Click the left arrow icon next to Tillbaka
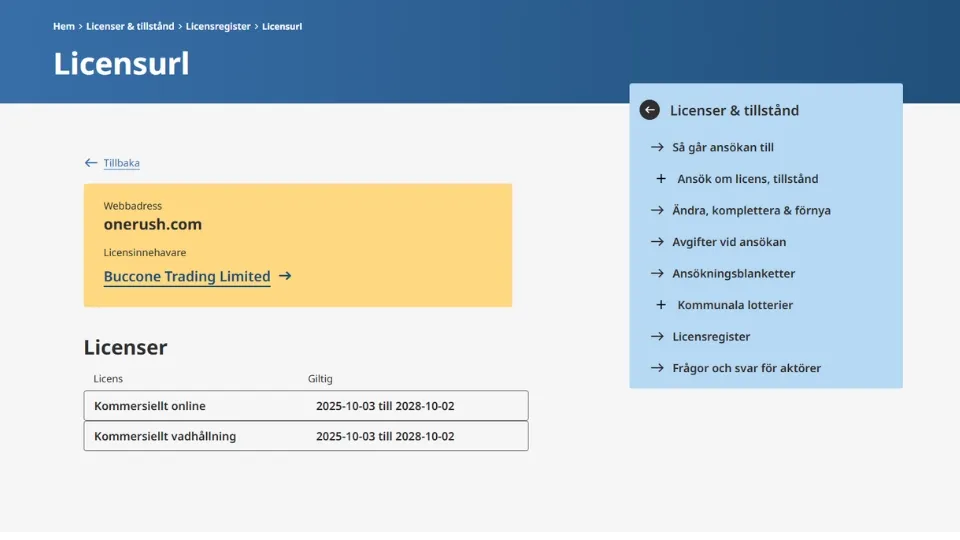The height and width of the screenshot is (540, 960). click(x=91, y=163)
